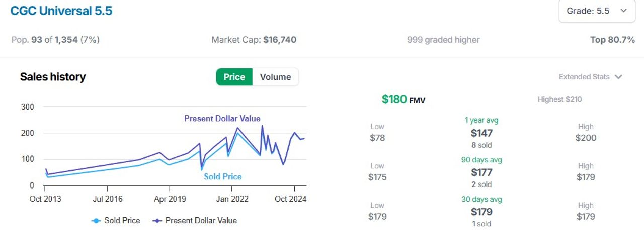The width and height of the screenshot is (644, 246).
Task: Open the Grade: 5.5 dropdown
Action: [597, 11]
